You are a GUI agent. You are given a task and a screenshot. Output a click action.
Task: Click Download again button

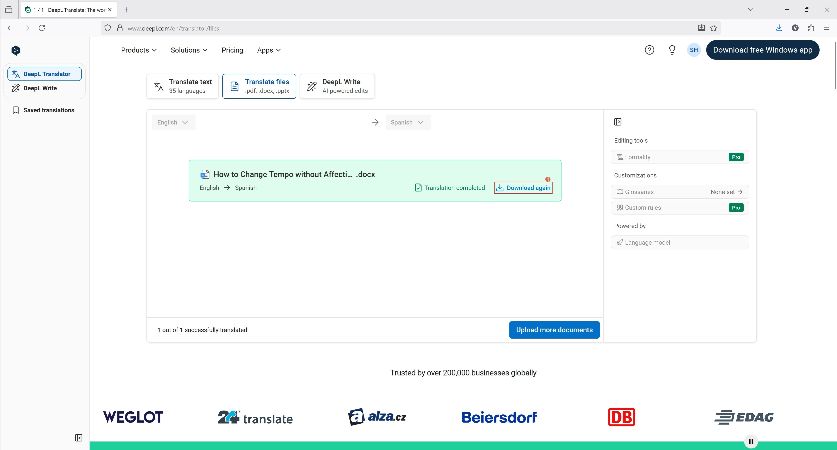523,187
